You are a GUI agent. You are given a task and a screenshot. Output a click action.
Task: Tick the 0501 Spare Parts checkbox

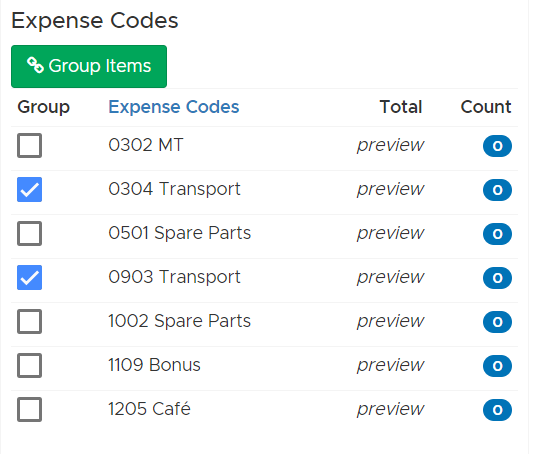[x=30, y=234]
